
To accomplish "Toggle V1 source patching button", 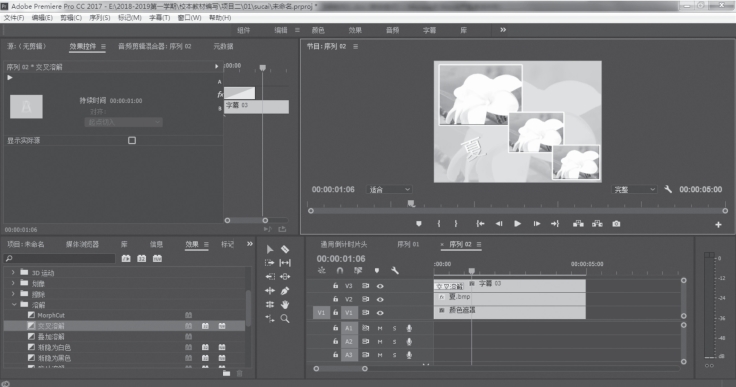I will coord(321,313).
